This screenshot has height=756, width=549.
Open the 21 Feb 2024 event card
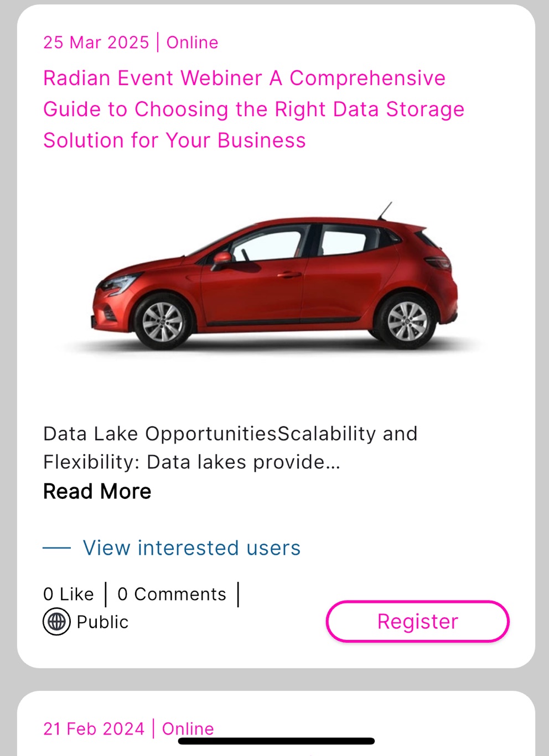click(x=276, y=723)
